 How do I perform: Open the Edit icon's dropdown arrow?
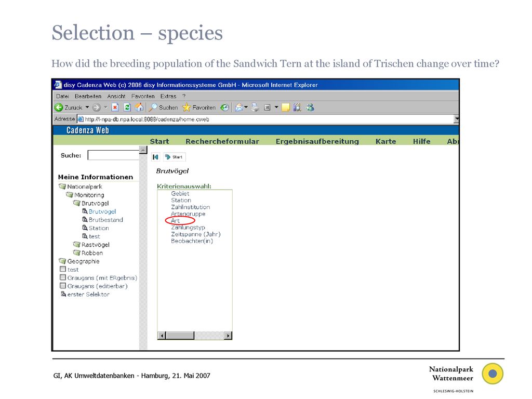(276, 107)
